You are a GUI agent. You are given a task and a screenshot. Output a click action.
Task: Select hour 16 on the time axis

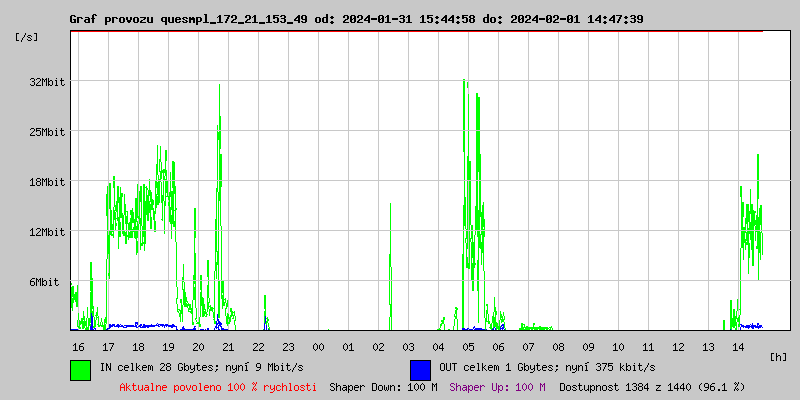pos(78,346)
